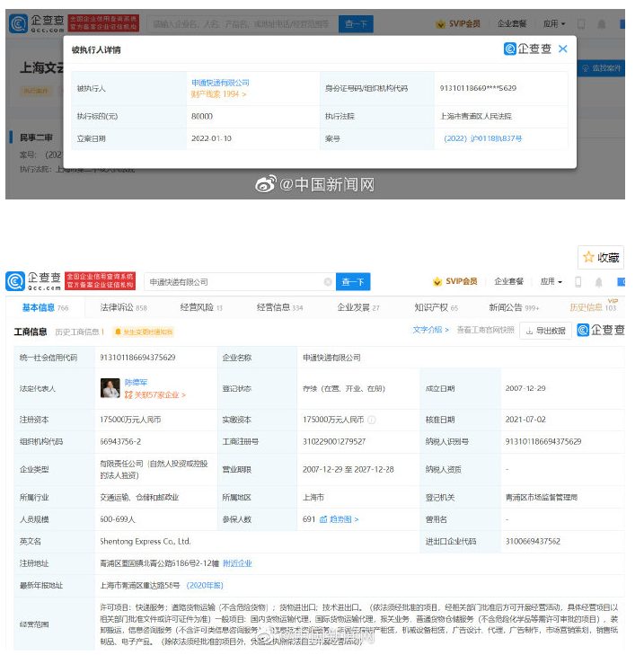Screen dimensions: 644x655
Task: Select 成立日期 value 2007-12-29
Action: click(x=525, y=388)
